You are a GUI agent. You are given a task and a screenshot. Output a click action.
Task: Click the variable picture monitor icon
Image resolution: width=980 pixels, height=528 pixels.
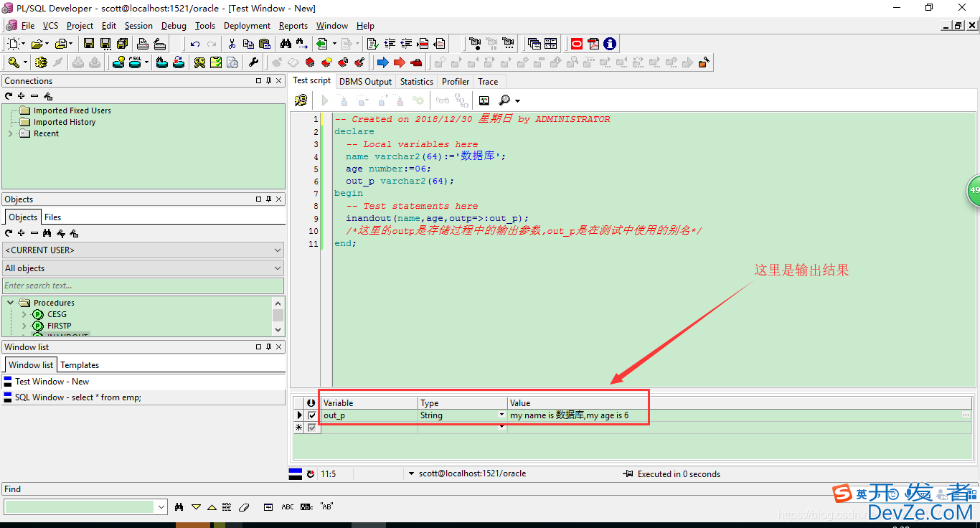tap(484, 100)
